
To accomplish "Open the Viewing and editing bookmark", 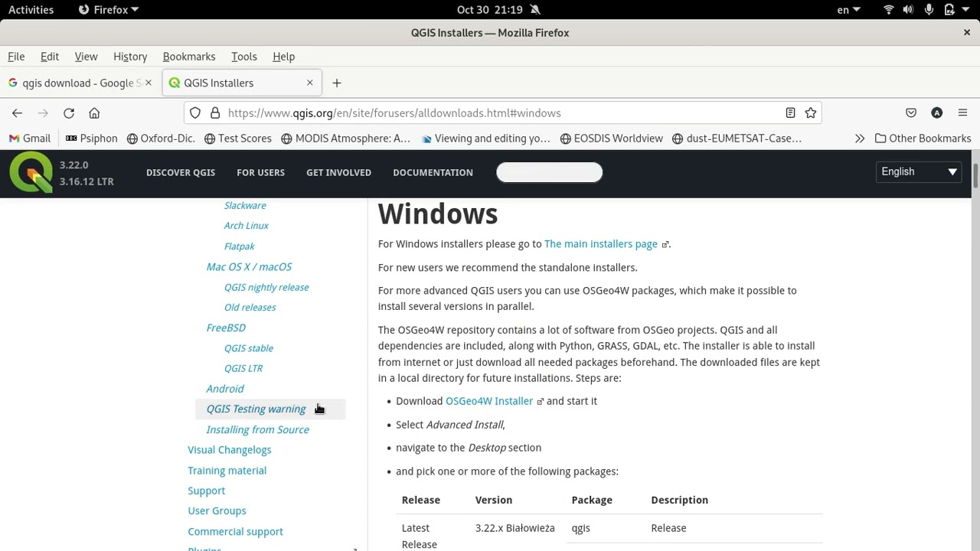I will (485, 139).
